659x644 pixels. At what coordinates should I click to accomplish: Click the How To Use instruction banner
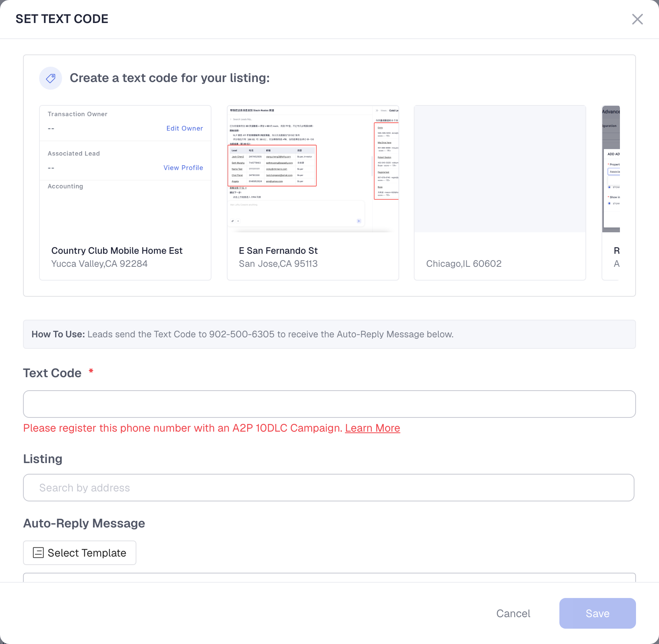(x=329, y=334)
